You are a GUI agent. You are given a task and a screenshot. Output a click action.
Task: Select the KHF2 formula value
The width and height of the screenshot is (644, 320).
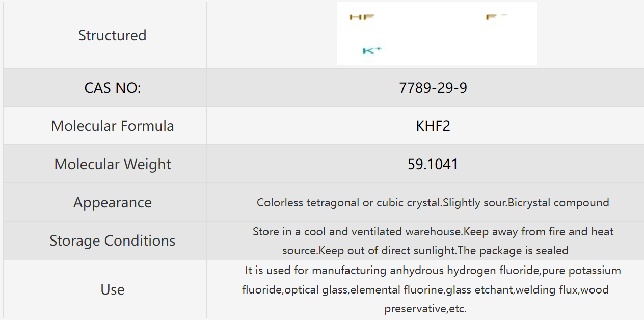[x=433, y=126]
